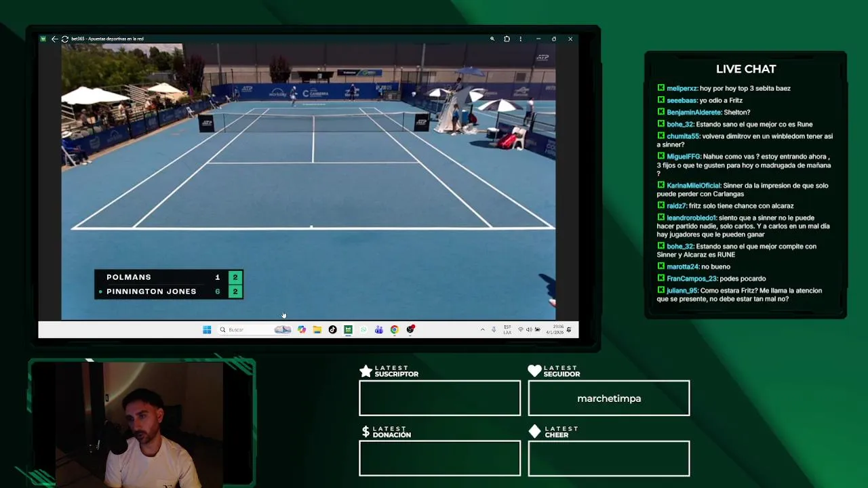Expand hidden system tray icons
Viewport: 868px width, 488px height.
tap(483, 329)
